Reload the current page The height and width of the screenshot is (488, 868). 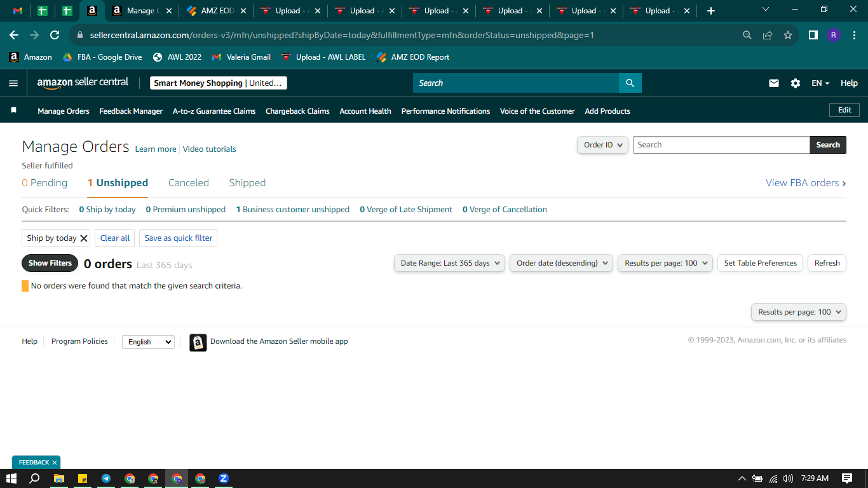pyautogui.click(x=55, y=35)
